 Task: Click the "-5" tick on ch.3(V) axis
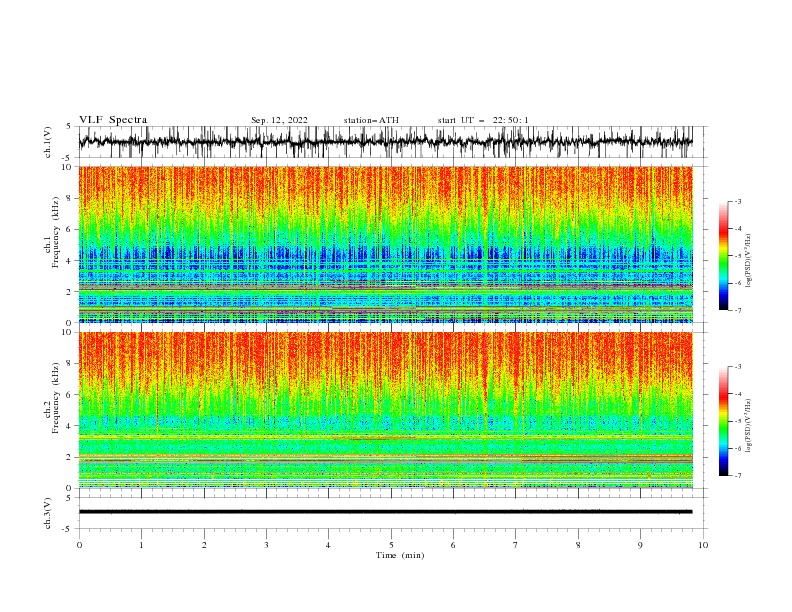click(x=67, y=529)
